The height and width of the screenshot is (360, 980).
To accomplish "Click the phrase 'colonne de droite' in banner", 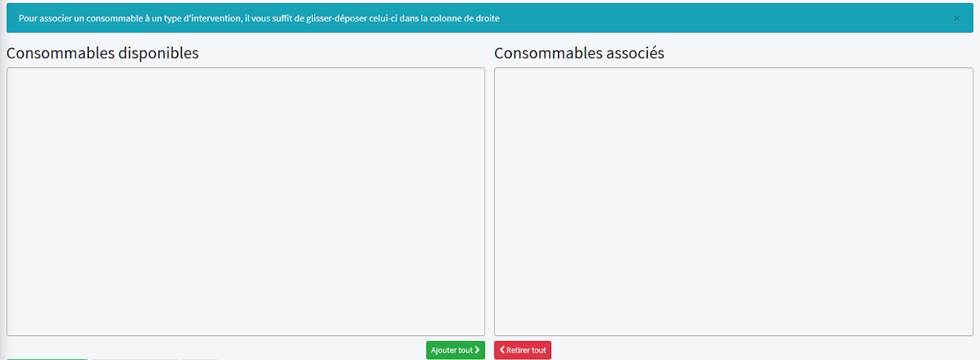I will tap(464, 18).
